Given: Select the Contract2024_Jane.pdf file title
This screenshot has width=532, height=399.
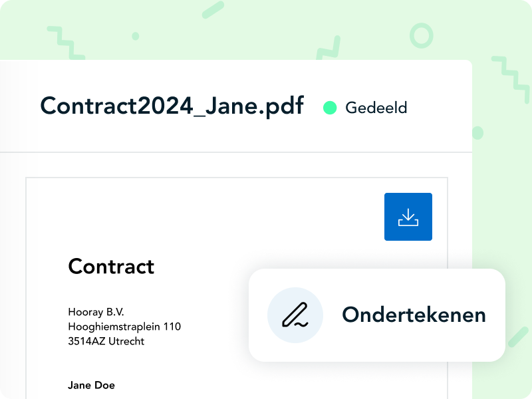Looking at the screenshot, I should click(172, 106).
